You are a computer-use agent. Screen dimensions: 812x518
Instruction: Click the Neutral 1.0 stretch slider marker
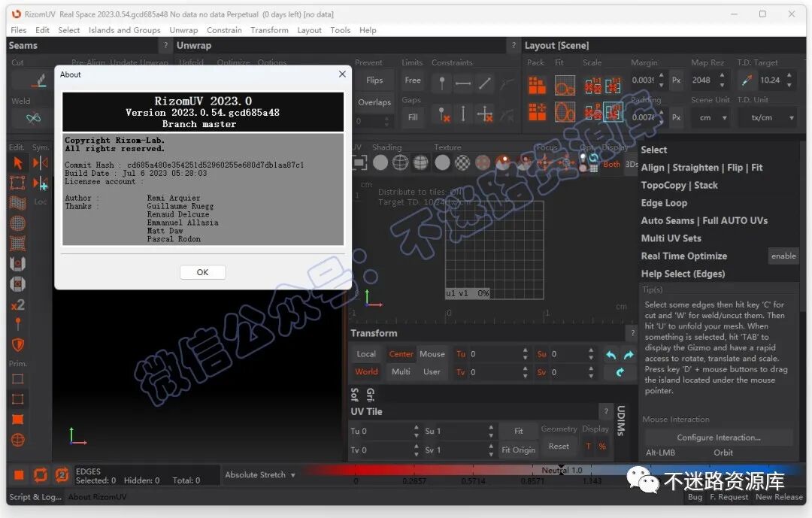562,471
